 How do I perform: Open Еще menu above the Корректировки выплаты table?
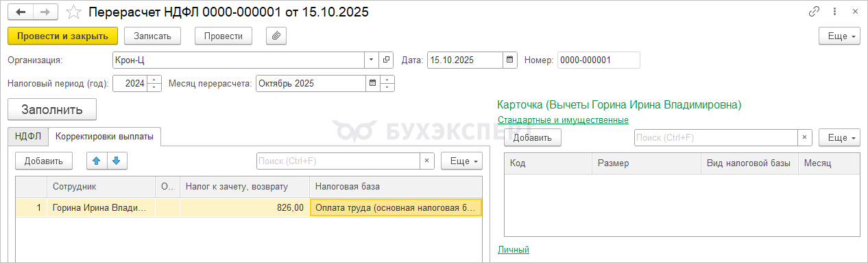[x=461, y=161]
